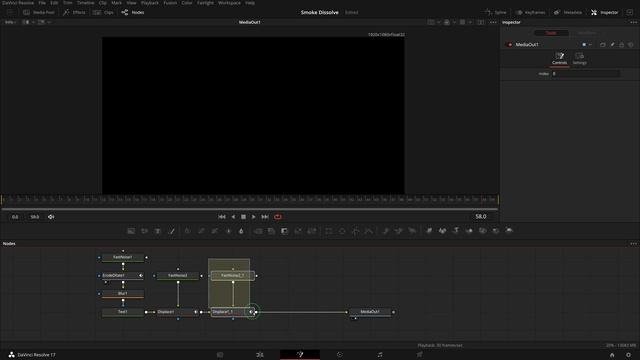The height and width of the screenshot is (360, 640).
Task: Switch to the Fairlight page
Action: tap(380, 355)
